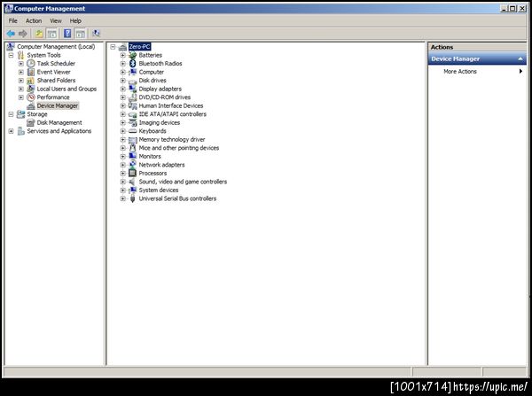Open the File menu

coord(13,20)
